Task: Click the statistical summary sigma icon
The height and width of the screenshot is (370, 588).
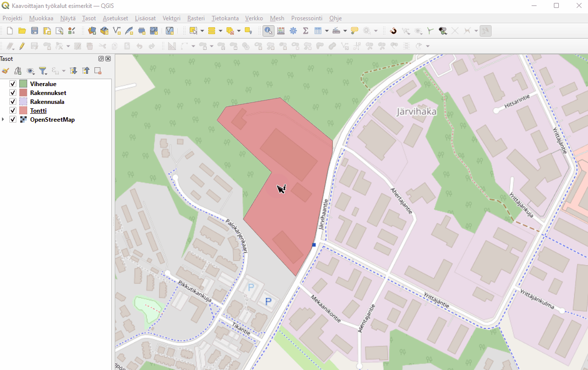Action: pos(306,31)
